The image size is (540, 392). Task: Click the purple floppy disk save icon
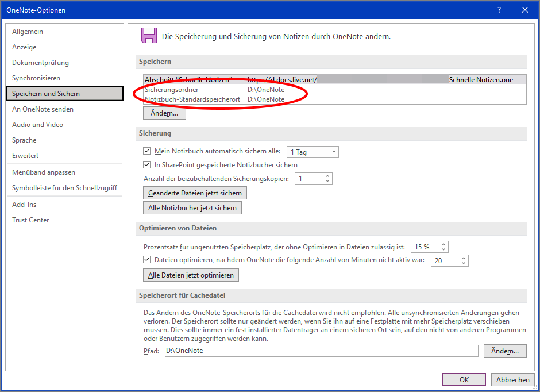149,36
